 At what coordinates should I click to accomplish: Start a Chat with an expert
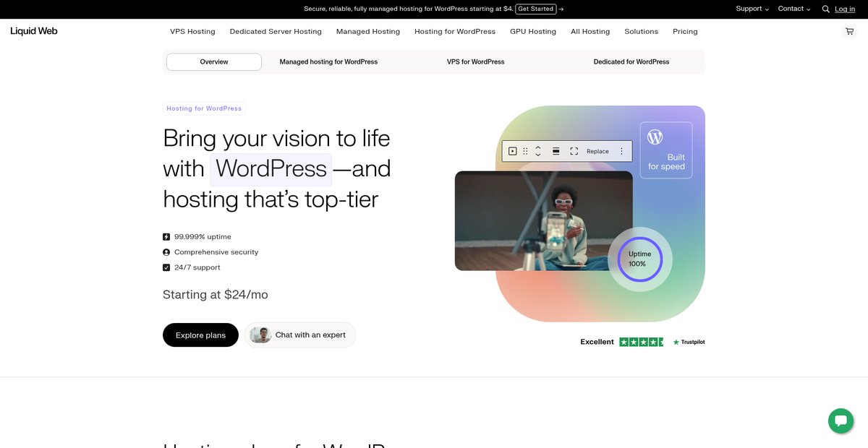[x=299, y=335]
